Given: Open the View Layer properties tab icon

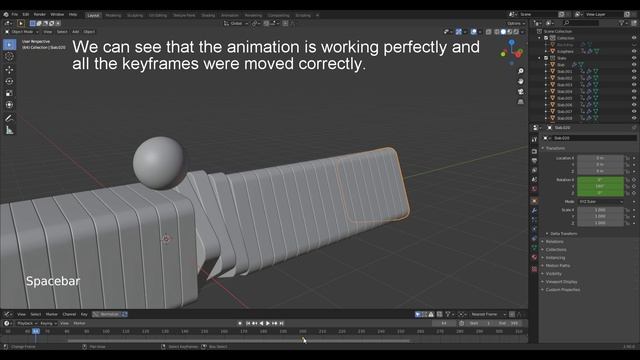Looking at the screenshot, I should tap(534, 170).
